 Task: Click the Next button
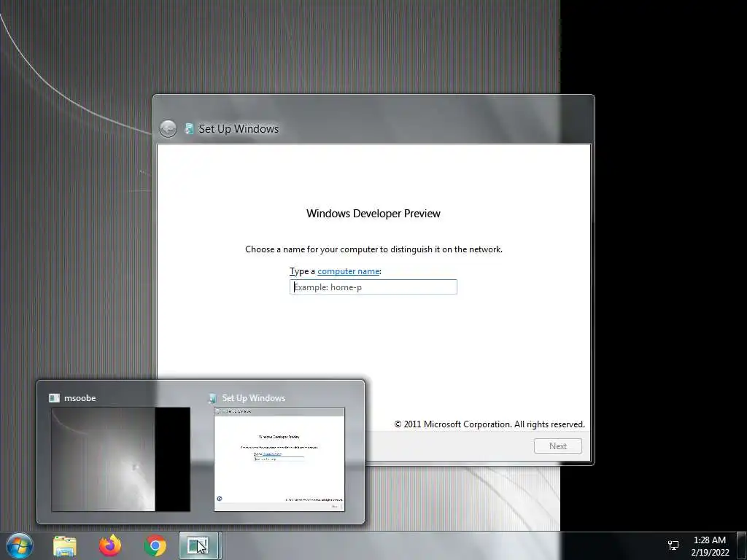click(557, 446)
